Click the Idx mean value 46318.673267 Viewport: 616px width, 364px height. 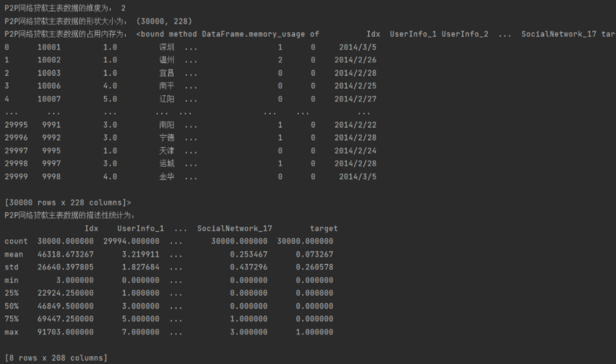point(66,255)
